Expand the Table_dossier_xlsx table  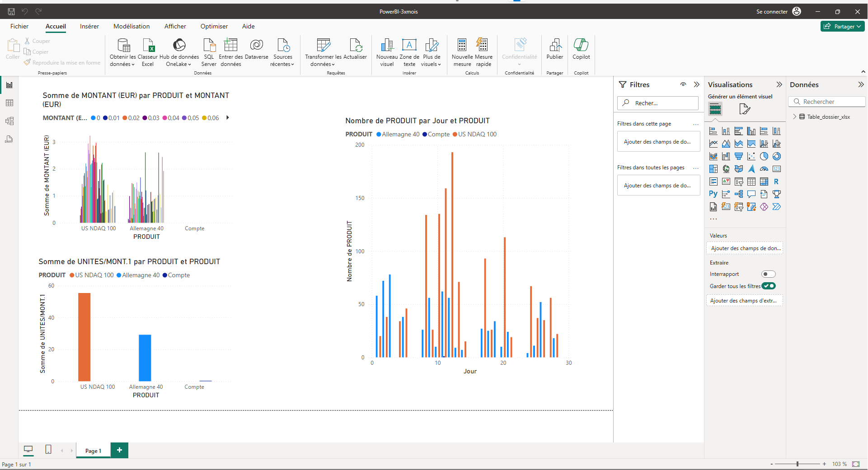794,116
